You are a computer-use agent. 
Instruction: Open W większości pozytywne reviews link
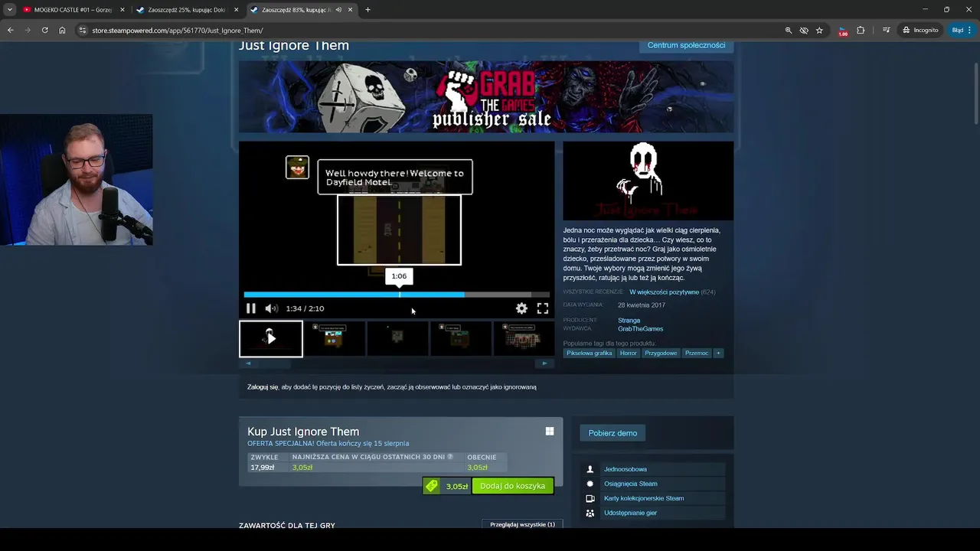tap(664, 292)
